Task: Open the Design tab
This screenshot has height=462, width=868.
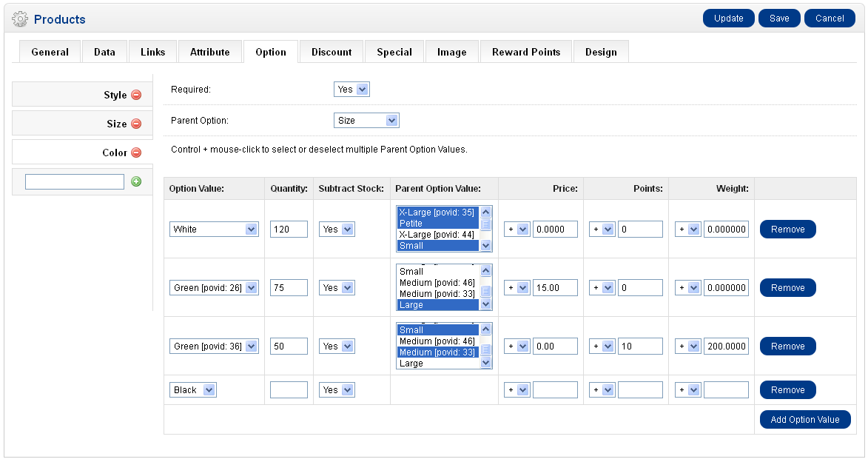Action: pyautogui.click(x=601, y=52)
